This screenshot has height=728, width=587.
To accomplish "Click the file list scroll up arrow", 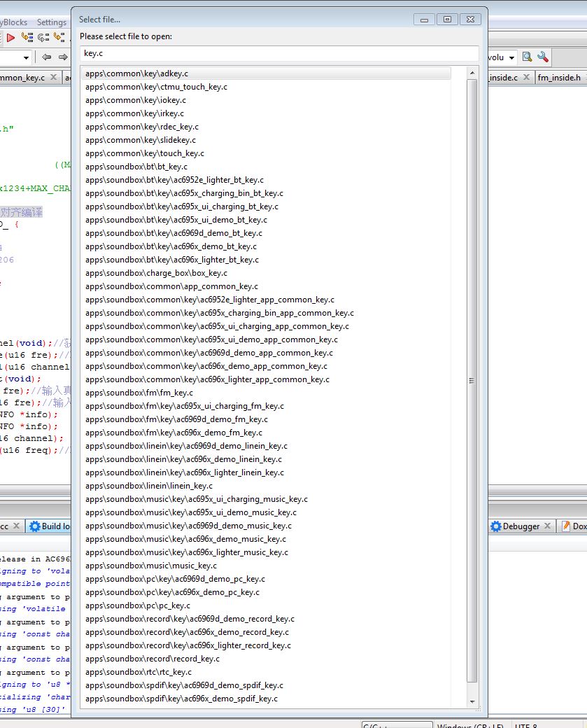I will [x=472, y=72].
